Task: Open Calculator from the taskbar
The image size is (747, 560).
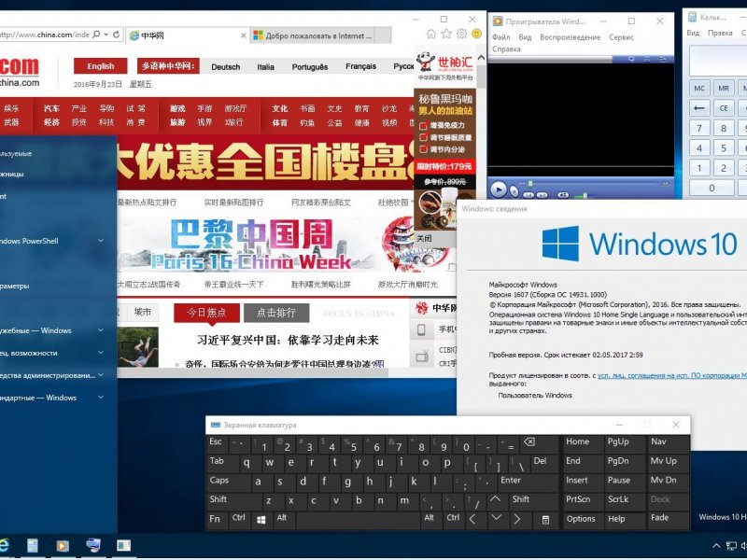Action: [x=32, y=546]
